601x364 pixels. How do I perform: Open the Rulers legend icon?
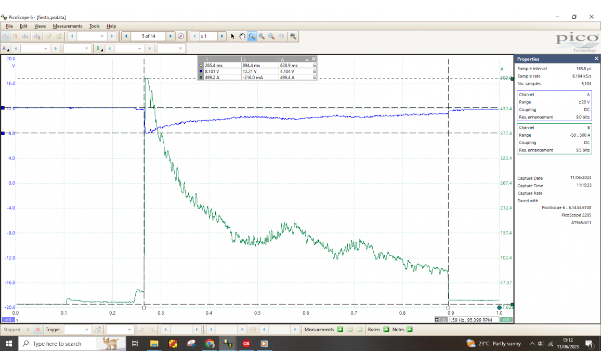click(x=386, y=330)
